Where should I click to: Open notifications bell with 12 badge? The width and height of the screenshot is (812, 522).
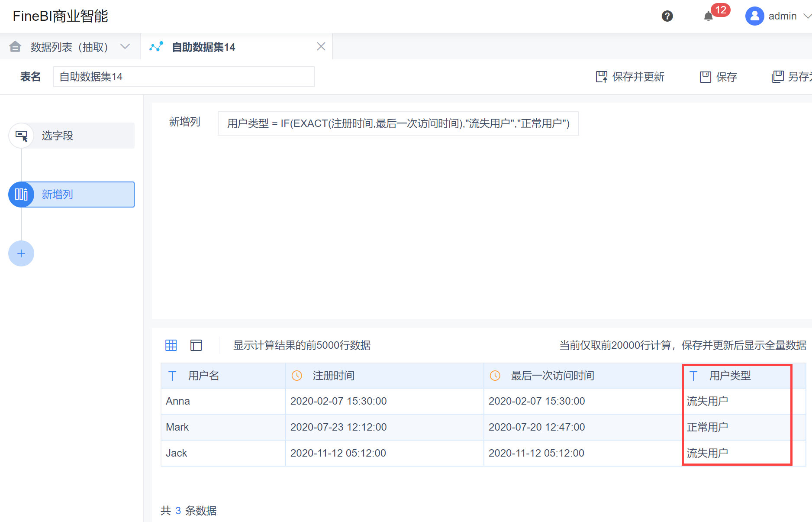pyautogui.click(x=709, y=16)
